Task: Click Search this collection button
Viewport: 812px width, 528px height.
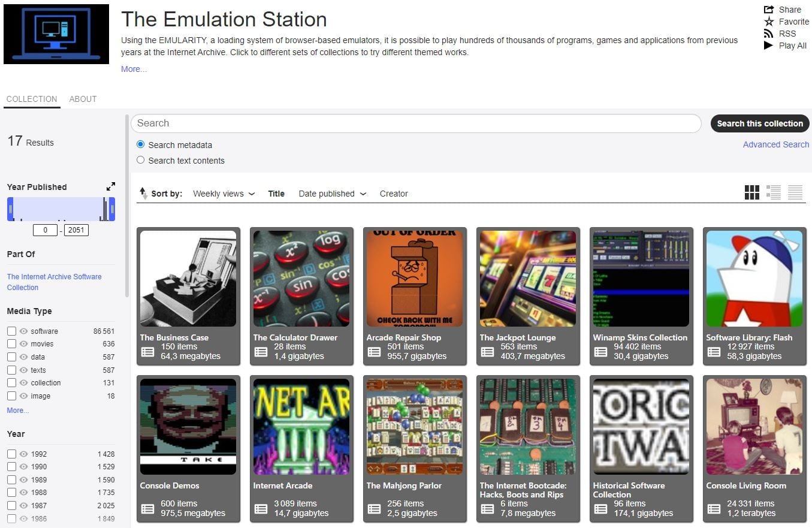Action: (760, 123)
